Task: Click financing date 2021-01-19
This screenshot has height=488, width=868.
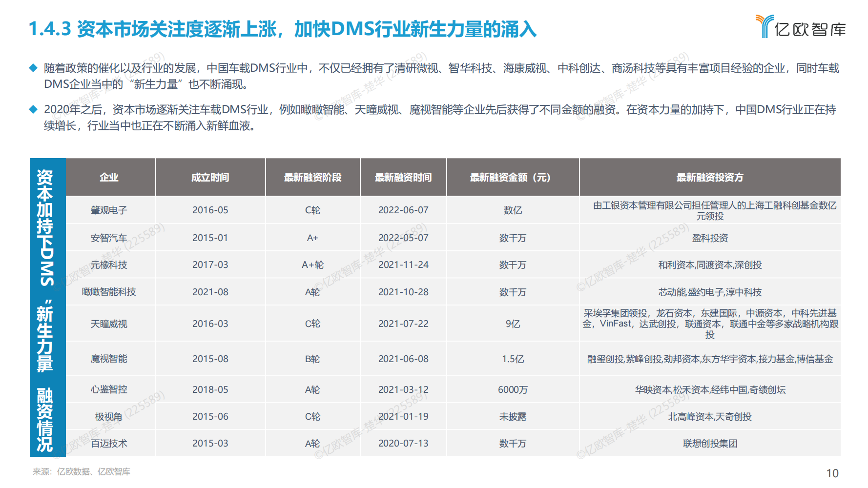Action: pyautogui.click(x=403, y=417)
